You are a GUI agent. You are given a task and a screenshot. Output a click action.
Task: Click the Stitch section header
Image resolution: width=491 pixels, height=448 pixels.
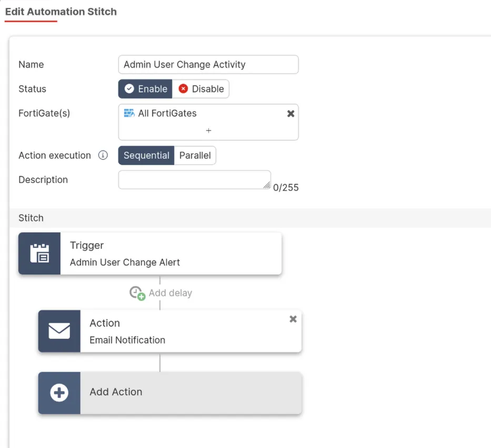point(31,217)
